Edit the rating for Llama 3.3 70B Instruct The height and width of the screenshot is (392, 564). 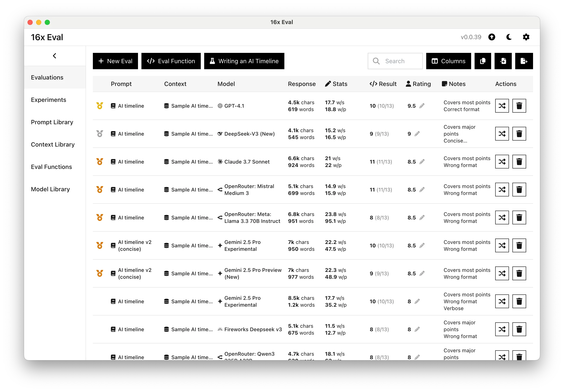point(422,218)
